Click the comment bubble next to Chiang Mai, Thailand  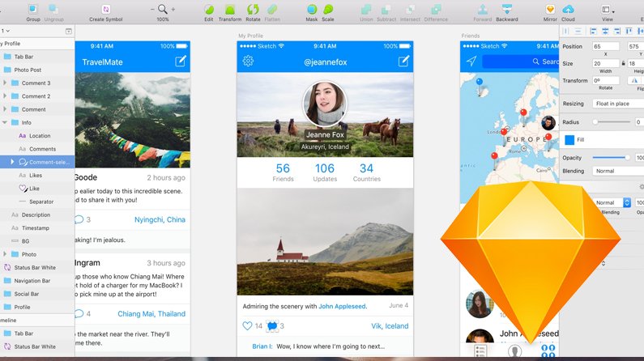click(x=79, y=314)
